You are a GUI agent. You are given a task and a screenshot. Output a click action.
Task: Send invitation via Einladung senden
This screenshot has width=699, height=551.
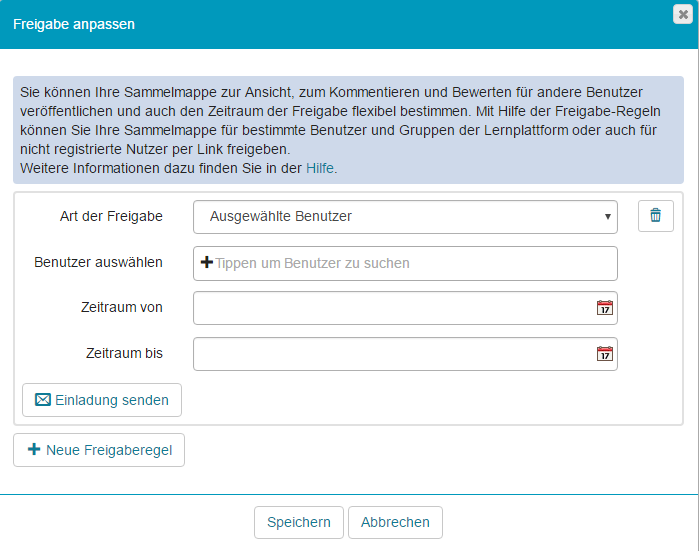102,400
